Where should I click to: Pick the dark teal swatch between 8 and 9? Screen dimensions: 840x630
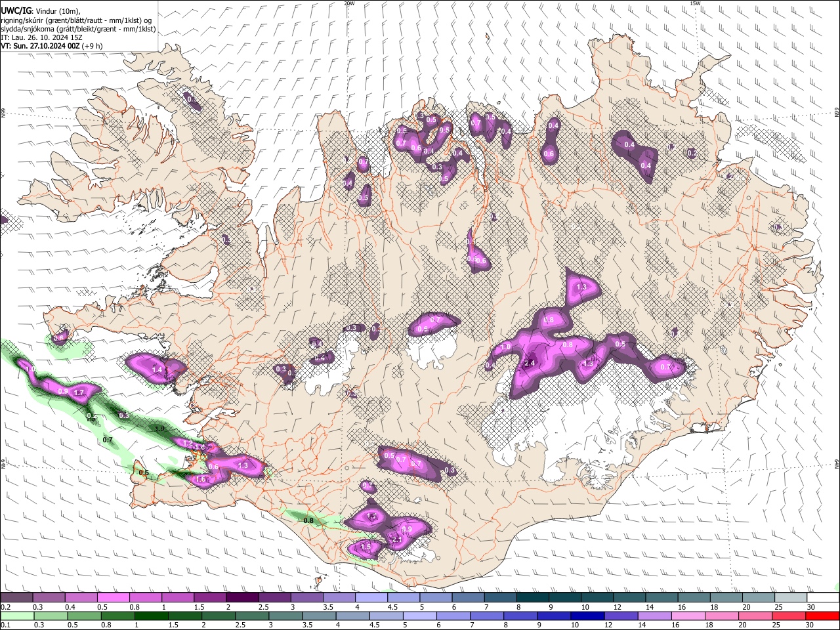(533, 598)
